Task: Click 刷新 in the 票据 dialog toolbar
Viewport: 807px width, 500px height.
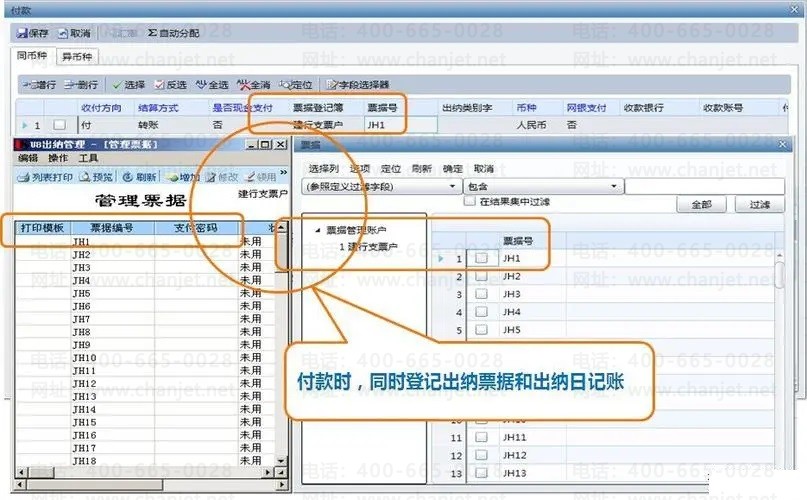Action: pos(422,169)
